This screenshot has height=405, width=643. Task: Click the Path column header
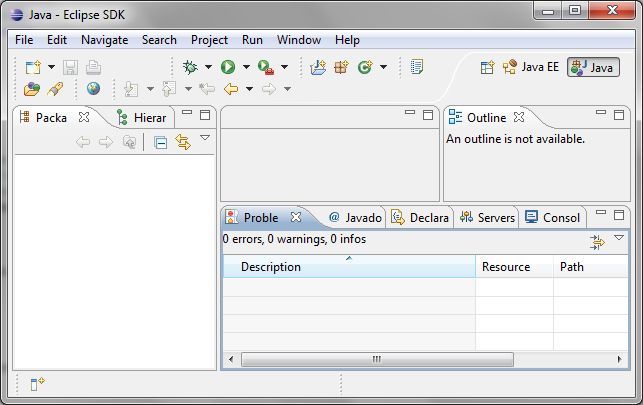coord(591,266)
